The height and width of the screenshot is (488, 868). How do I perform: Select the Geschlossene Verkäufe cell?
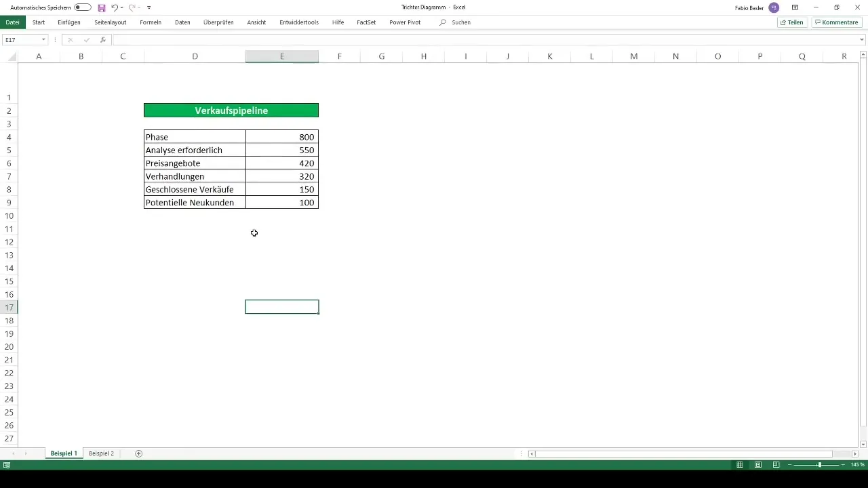pos(195,189)
